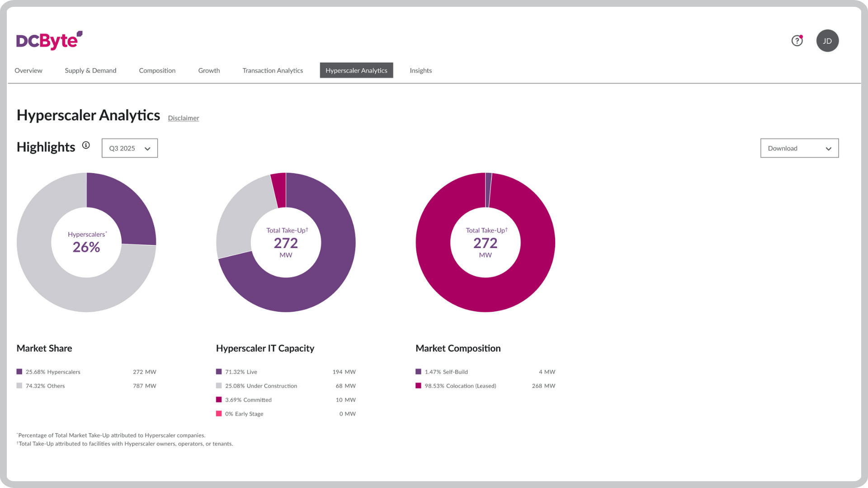
Task: Expand the Download options dropdown
Action: tap(799, 148)
